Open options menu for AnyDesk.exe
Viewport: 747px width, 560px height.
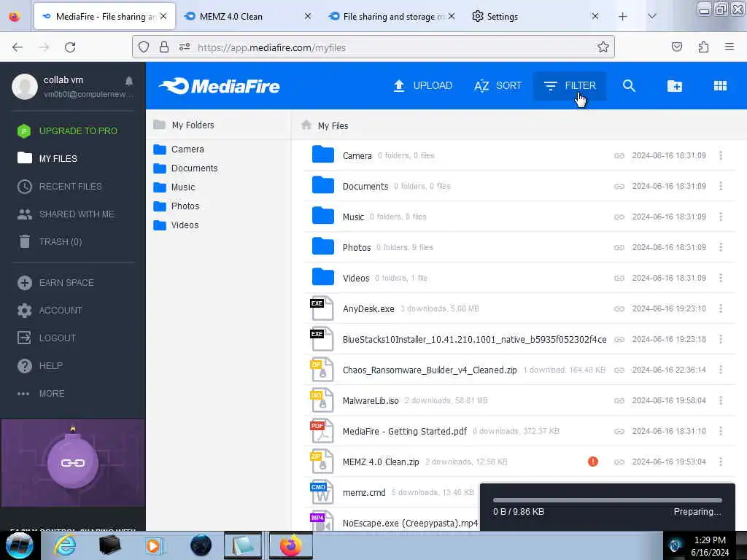tap(721, 308)
